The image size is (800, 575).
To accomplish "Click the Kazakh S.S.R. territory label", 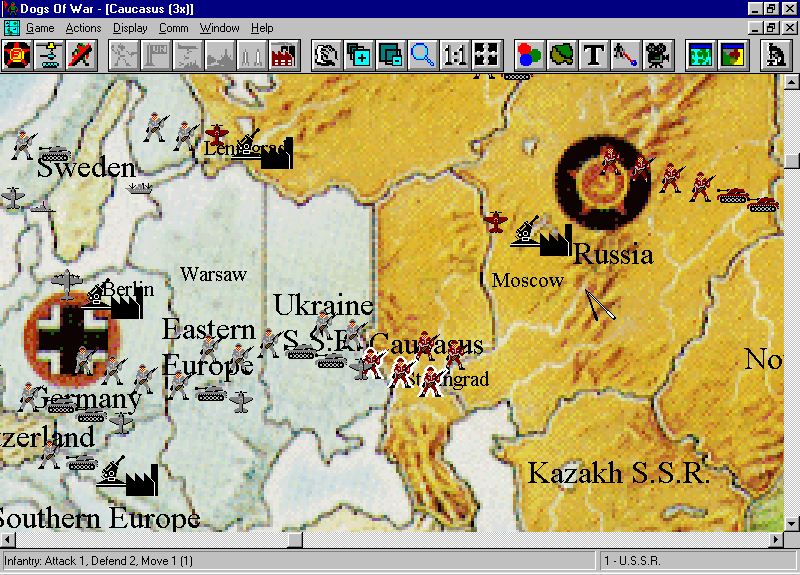I will point(618,473).
